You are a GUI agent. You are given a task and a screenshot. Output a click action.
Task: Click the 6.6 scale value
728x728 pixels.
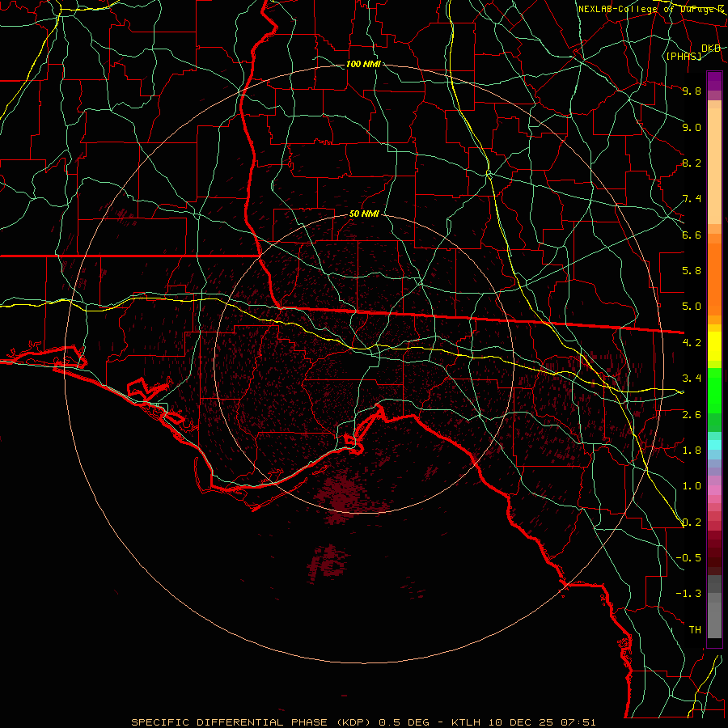[x=692, y=235]
